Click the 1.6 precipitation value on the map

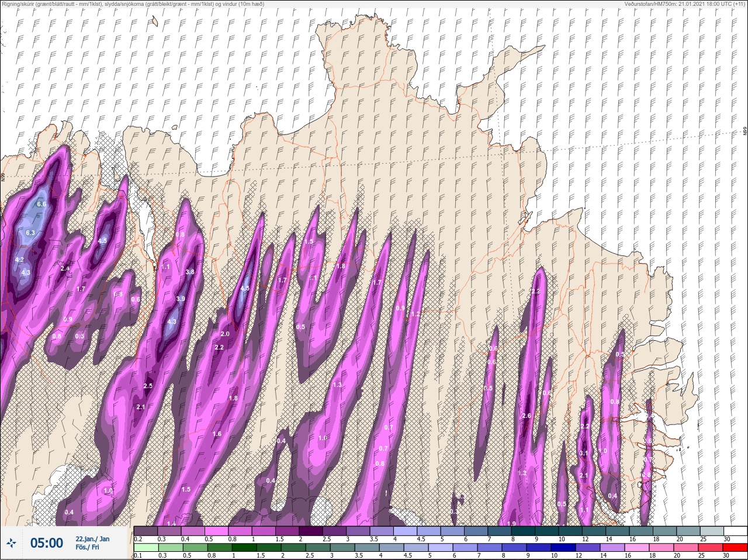[x=217, y=434]
